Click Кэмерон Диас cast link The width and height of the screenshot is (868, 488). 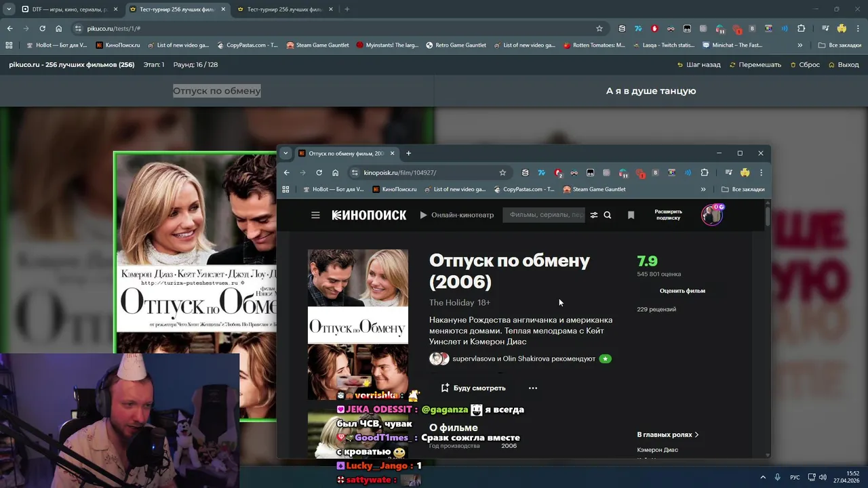tap(657, 450)
